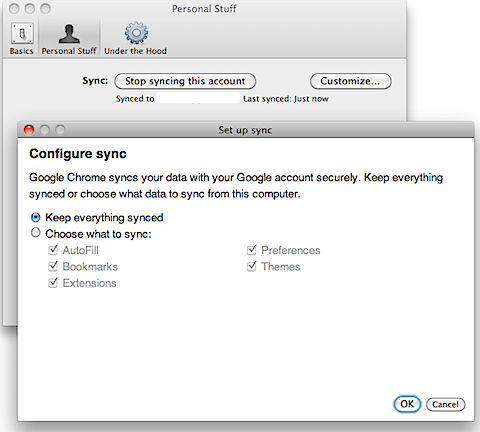Image resolution: width=480 pixels, height=432 pixels.
Task: Select Choose what to sync radio option
Action: [x=35, y=233]
